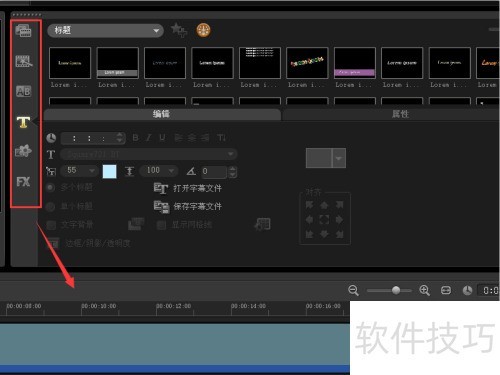This screenshot has height=375, width=500.
Task: Align title text right
Action: point(205,138)
